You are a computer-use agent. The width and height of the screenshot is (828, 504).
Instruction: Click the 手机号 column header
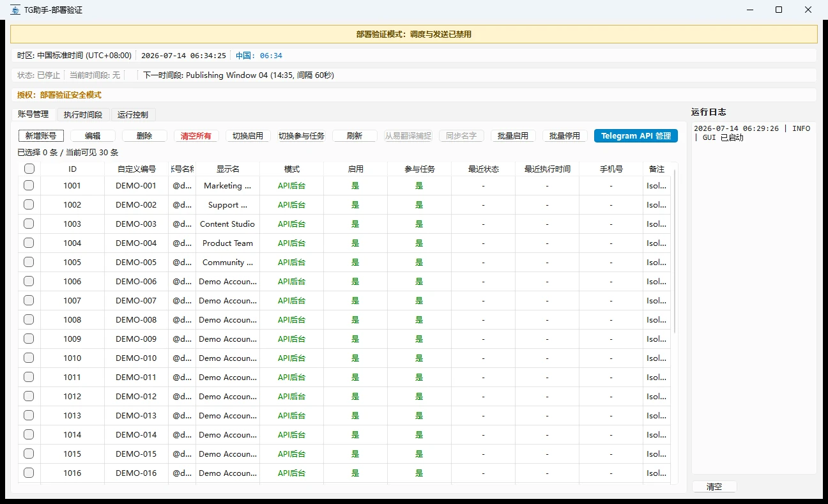611,169
